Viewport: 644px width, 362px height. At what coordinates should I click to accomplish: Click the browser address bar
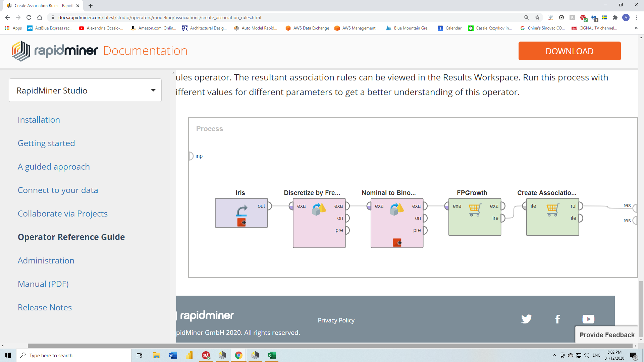288,17
